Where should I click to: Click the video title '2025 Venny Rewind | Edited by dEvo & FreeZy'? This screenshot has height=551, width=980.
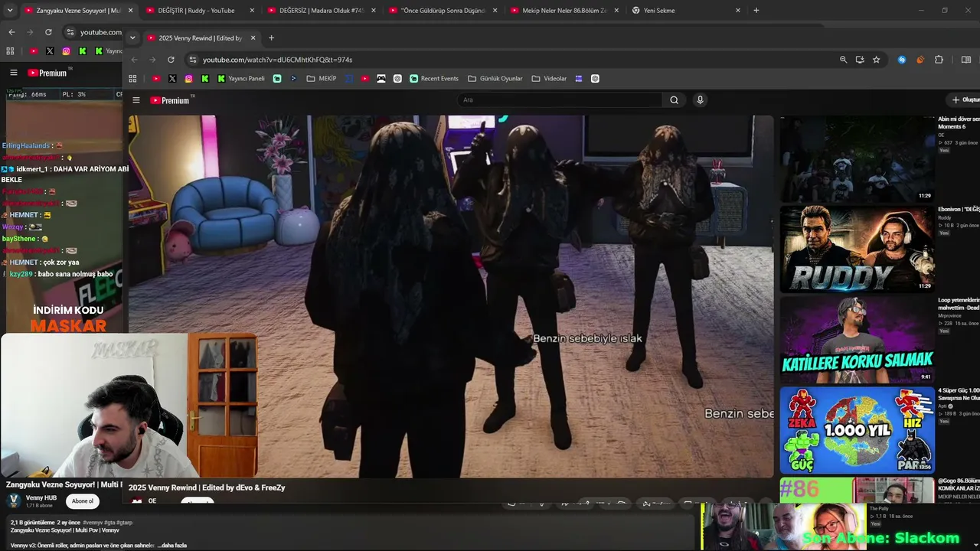click(x=207, y=487)
